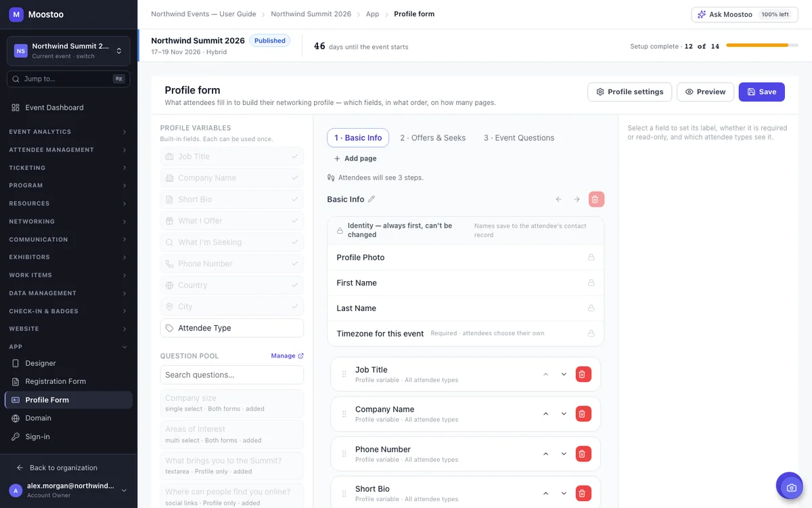Click the Preview button
Image resolution: width=812 pixels, height=508 pixels.
(705, 92)
